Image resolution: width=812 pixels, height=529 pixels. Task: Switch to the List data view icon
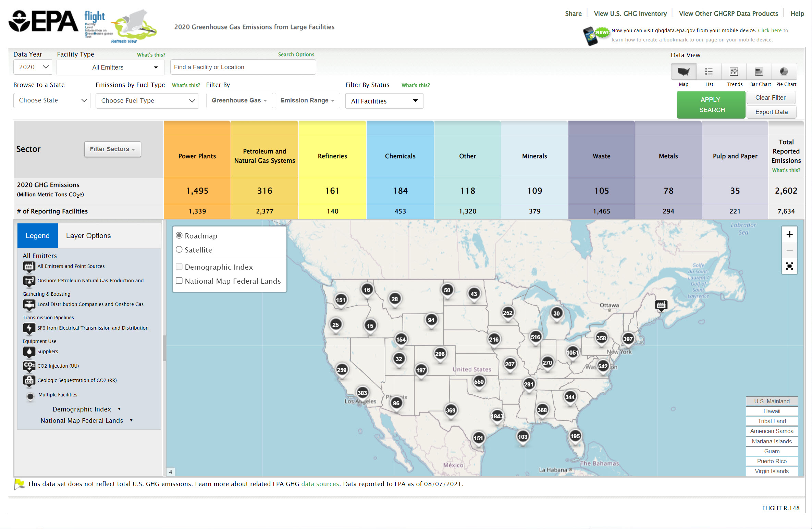tap(709, 72)
